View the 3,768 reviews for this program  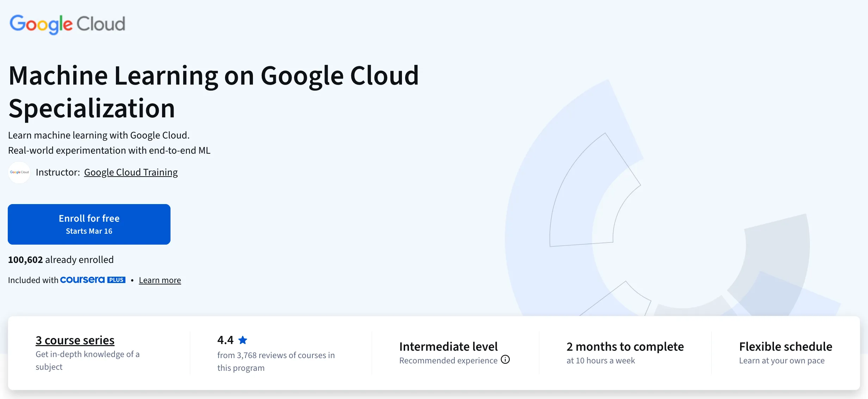pos(275,361)
